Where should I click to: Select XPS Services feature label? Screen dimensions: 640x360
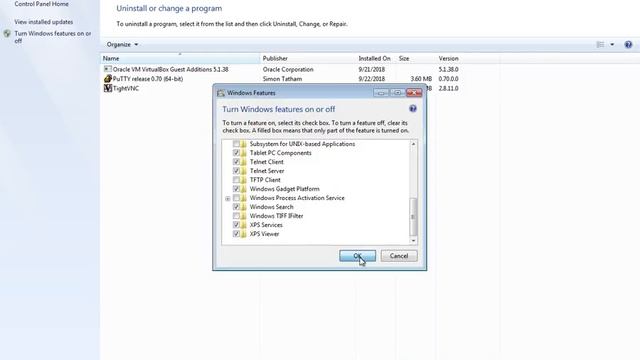pos(266,224)
